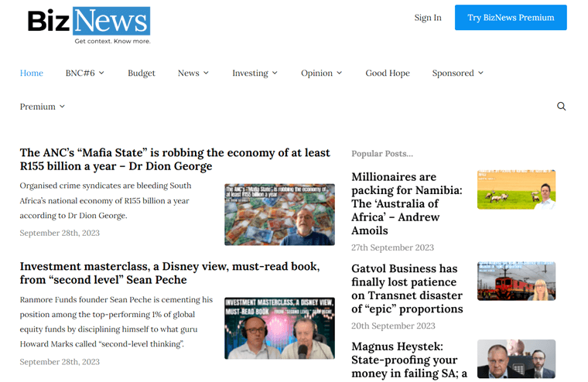Screen dimensions: 588x382
Task: Click the Popular Posts... heading
Action: pos(382,154)
